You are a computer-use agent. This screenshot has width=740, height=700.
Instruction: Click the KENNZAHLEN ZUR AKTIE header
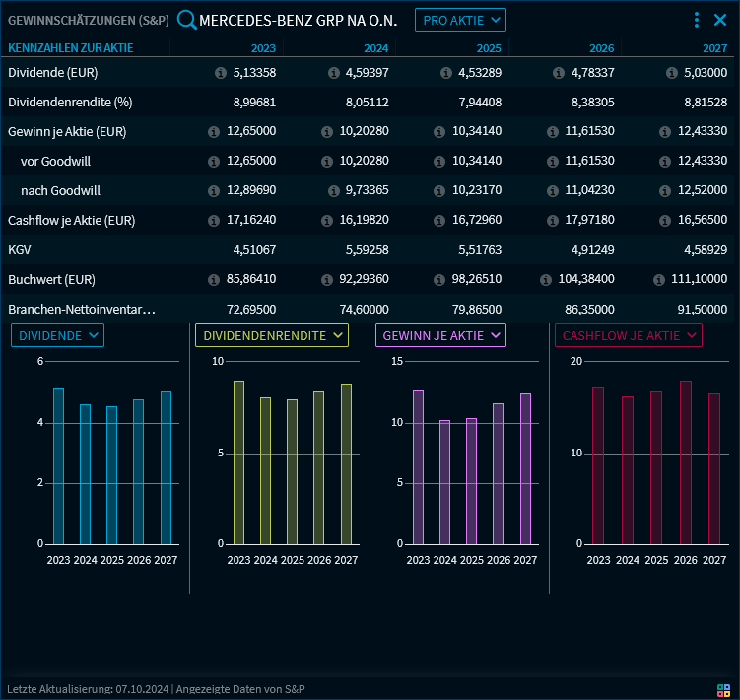point(71,48)
